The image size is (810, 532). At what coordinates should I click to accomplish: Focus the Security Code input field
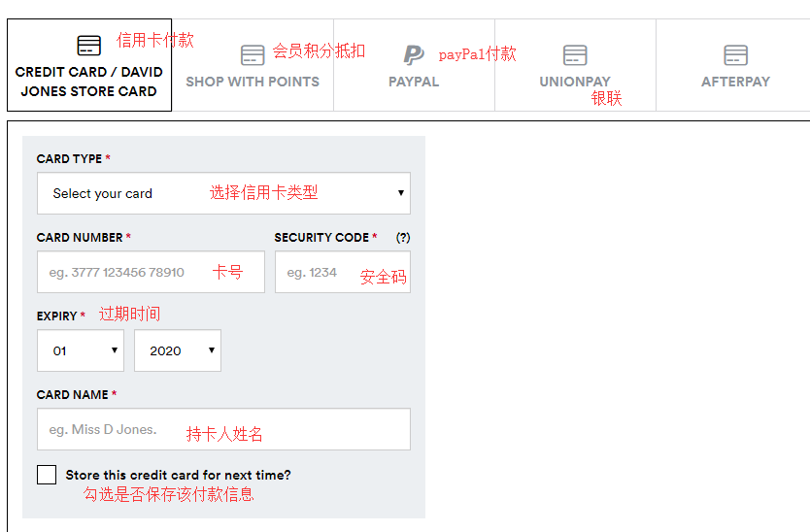[343, 272]
